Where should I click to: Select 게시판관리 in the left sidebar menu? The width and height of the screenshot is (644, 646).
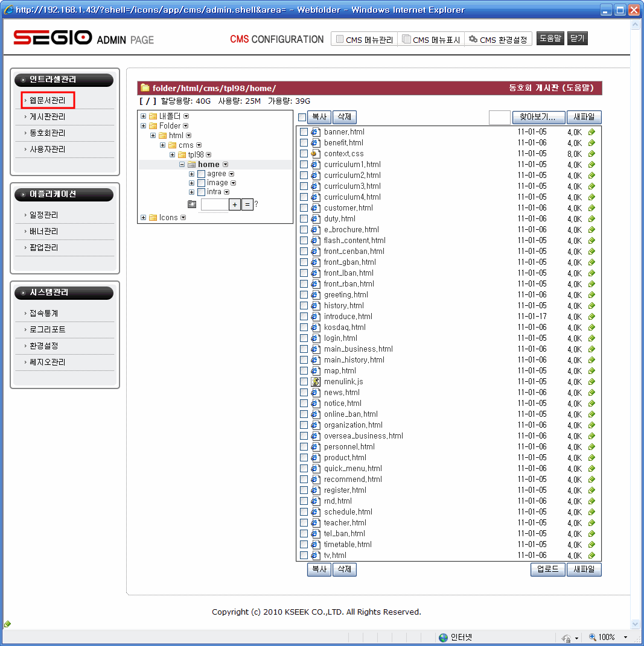click(48, 116)
